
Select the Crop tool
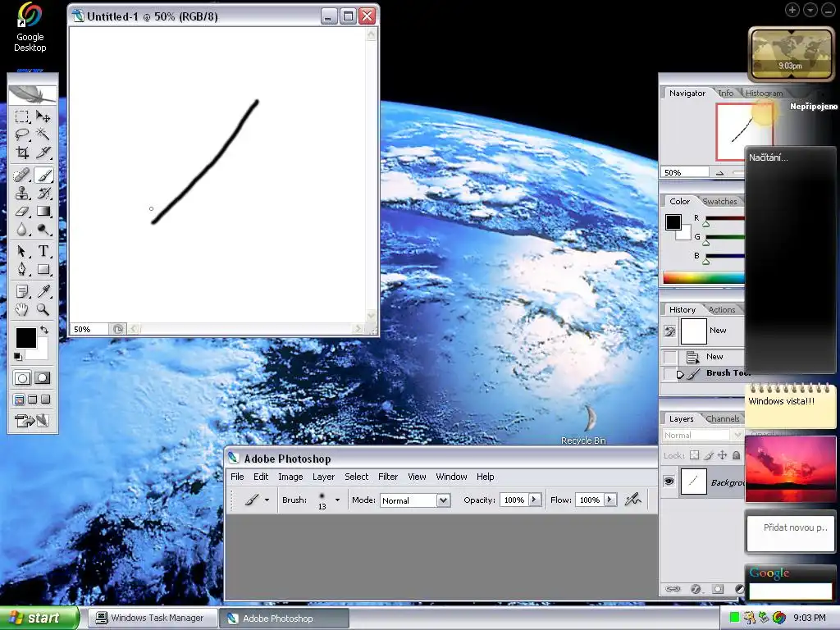pyautogui.click(x=22, y=152)
